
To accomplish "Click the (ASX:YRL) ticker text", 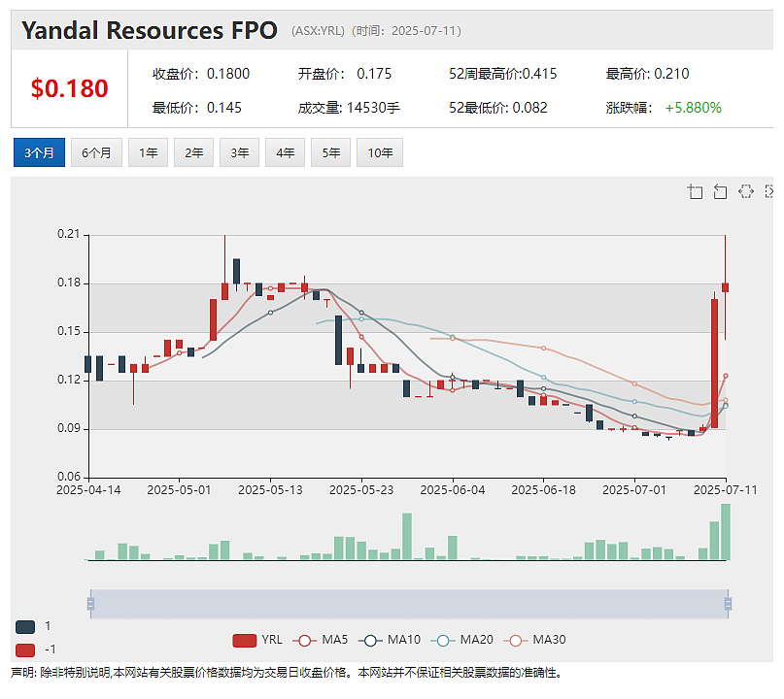I will [x=318, y=31].
